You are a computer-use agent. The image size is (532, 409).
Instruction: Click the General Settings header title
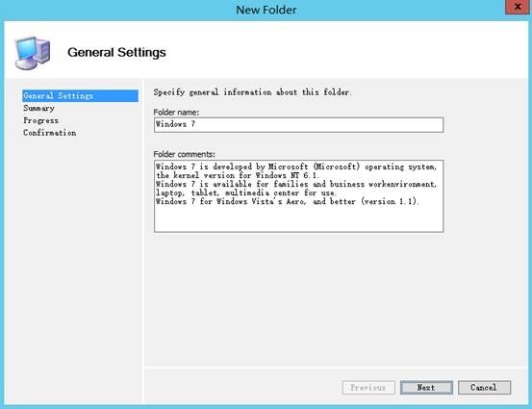click(x=116, y=52)
